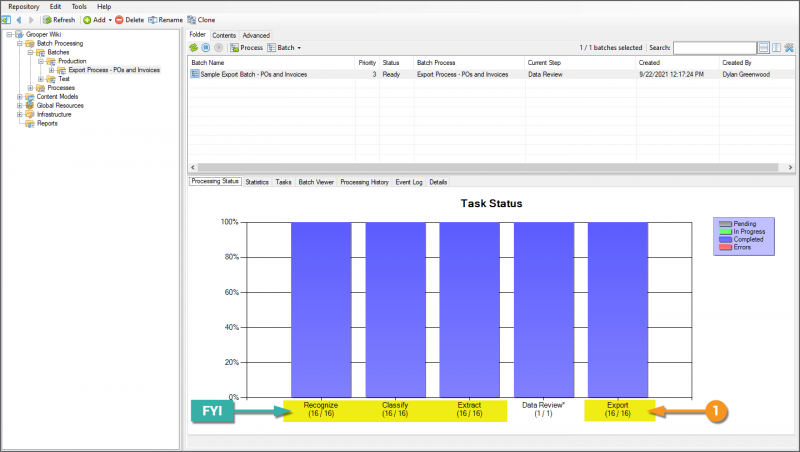Viewport: 800px width, 452px height.
Task: Select the Global Resources icon
Action: coord(30,106)
